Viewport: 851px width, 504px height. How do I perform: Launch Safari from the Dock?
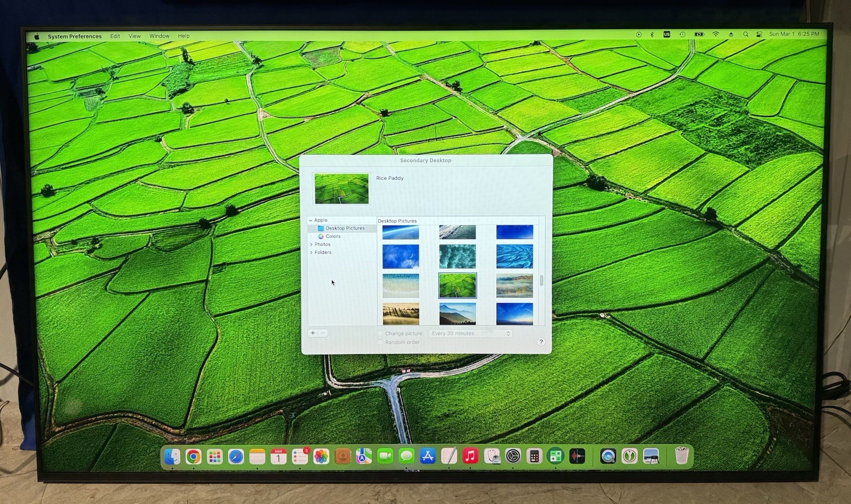coord(236,456)
